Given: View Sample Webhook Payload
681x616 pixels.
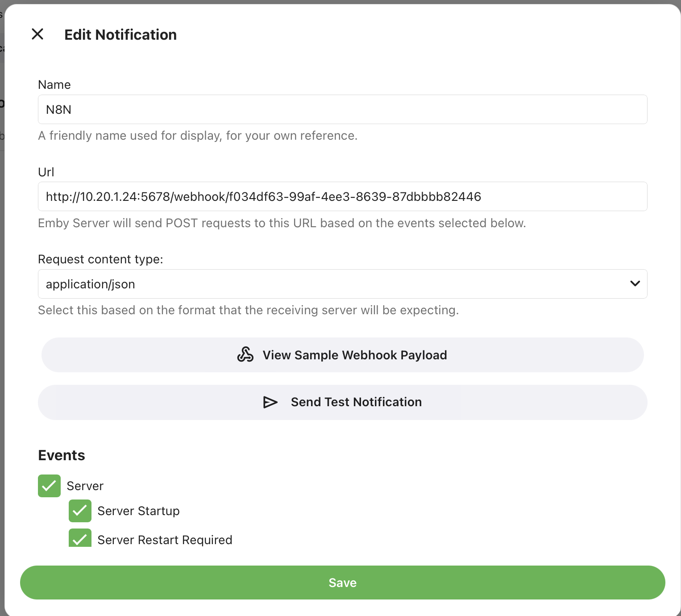Looking at the screenshot, I should (x=354, y=355).
